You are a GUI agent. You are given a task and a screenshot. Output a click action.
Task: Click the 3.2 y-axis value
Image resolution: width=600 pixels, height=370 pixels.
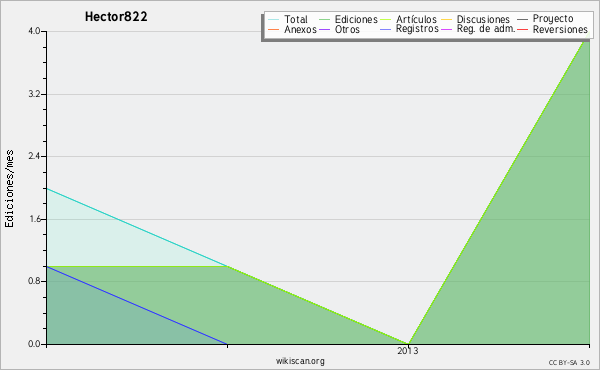coord(34,94)
